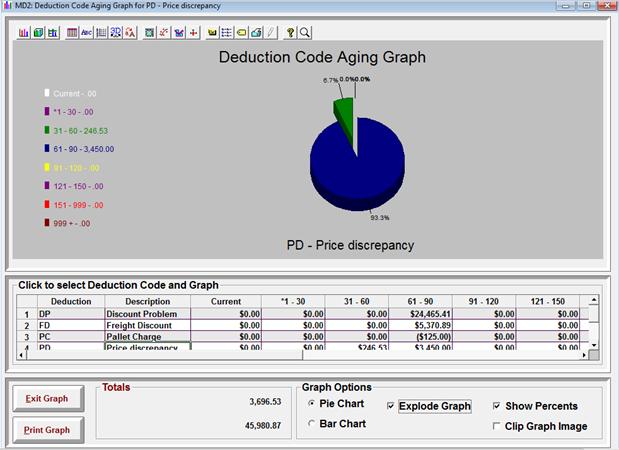Uncheck the Show Percents checkbox

[x=497, y=406]
